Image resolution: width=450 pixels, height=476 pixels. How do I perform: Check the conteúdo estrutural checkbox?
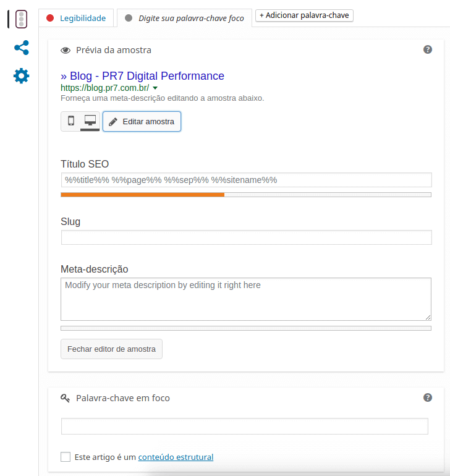(66, 457)
